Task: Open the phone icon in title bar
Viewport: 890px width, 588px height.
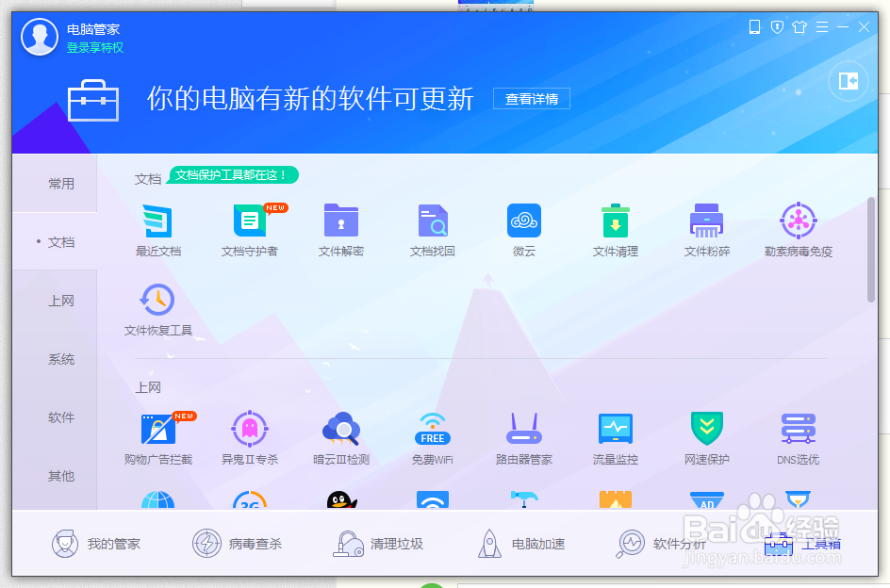Action: click(x=754, y=26)
